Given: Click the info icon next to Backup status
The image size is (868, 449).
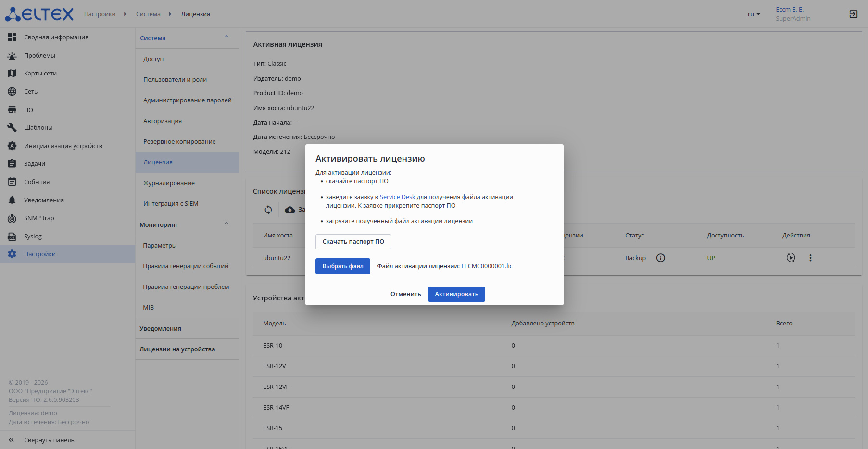Looking at the screenshot, I should [661, 258].
